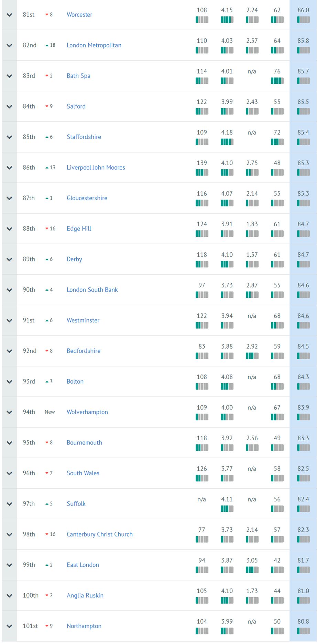
Task: Select the value '3.05' for East London
Action: [252, 561]
